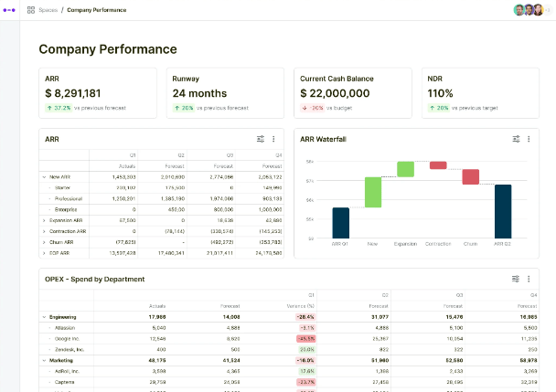Image resolution: width=556 pixels, height=392 pixels.
Task: Click the red Churn bar in waterfall
Action: click(x=471, y=177)
